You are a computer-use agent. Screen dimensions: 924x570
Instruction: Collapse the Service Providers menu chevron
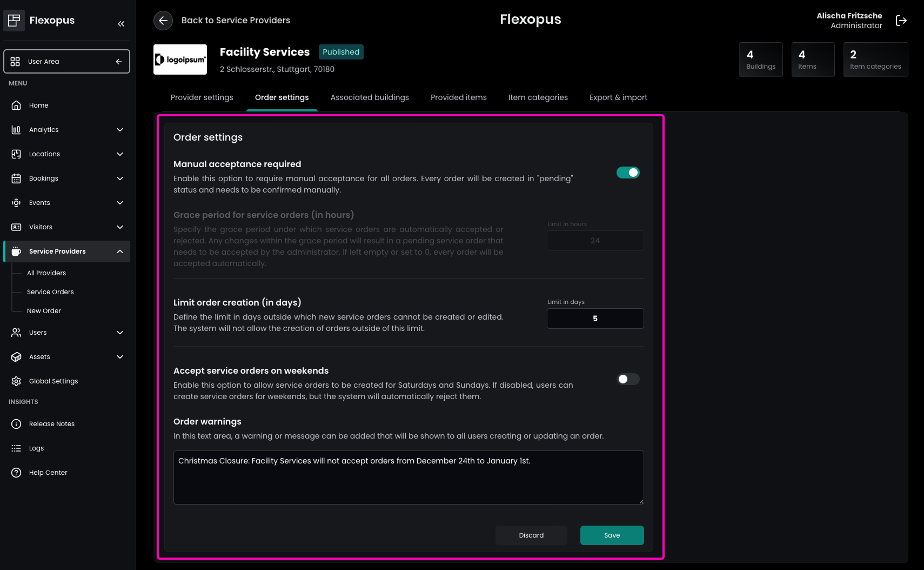[x=120, y=251]
